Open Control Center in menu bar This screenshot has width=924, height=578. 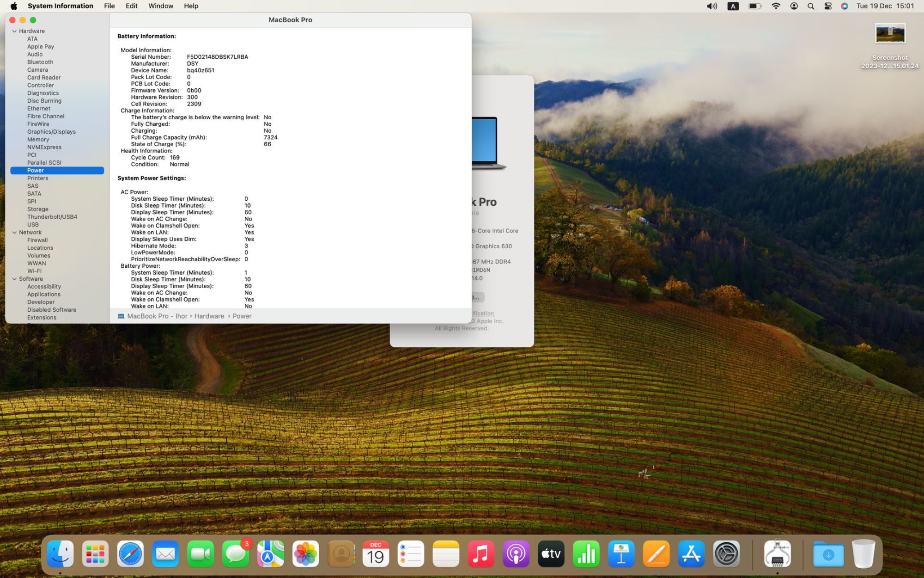pyautogui.click(x=828, y=6)
